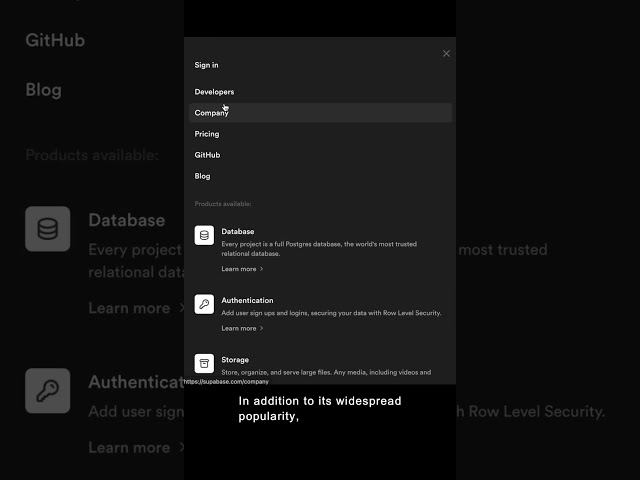Open the highlighted Company menu item
Image resolution: width=640 pixels, height=480 pixels.
(320, 113)
